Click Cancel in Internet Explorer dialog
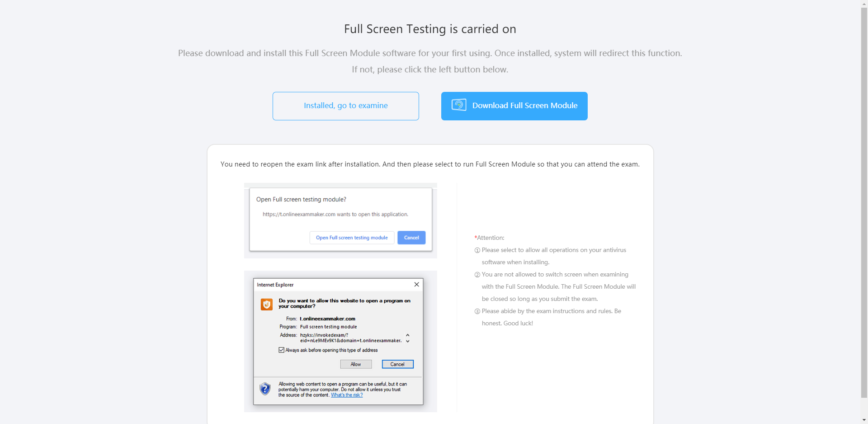868x424 pixels. tap(397, 364)
